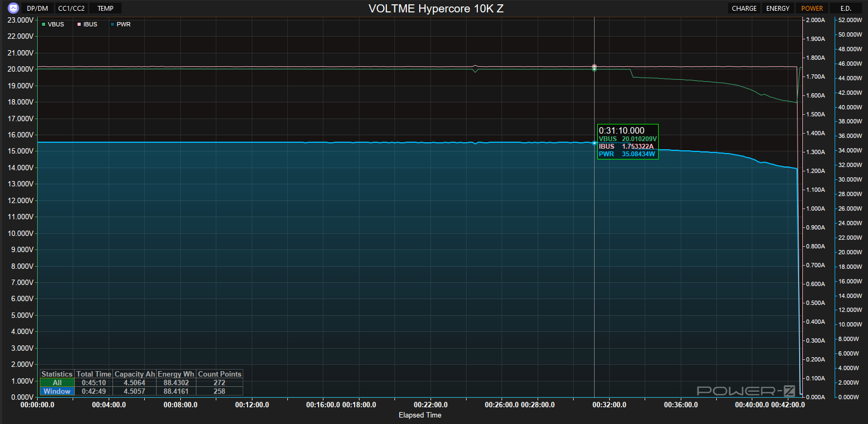The width and height of the screenshot is (868, 424).
Task: Click the teal PWR legend color square
Action: coord(112,24)
